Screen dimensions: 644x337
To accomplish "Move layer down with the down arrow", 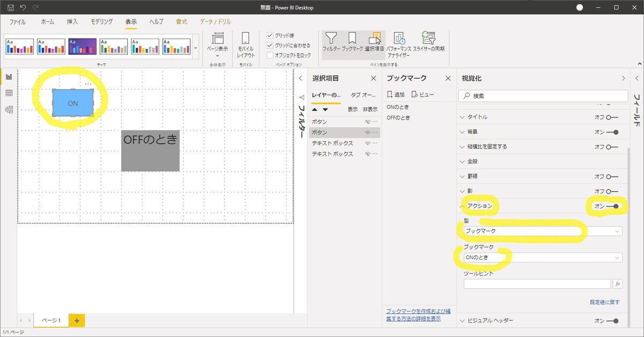I will pos(325,109).
